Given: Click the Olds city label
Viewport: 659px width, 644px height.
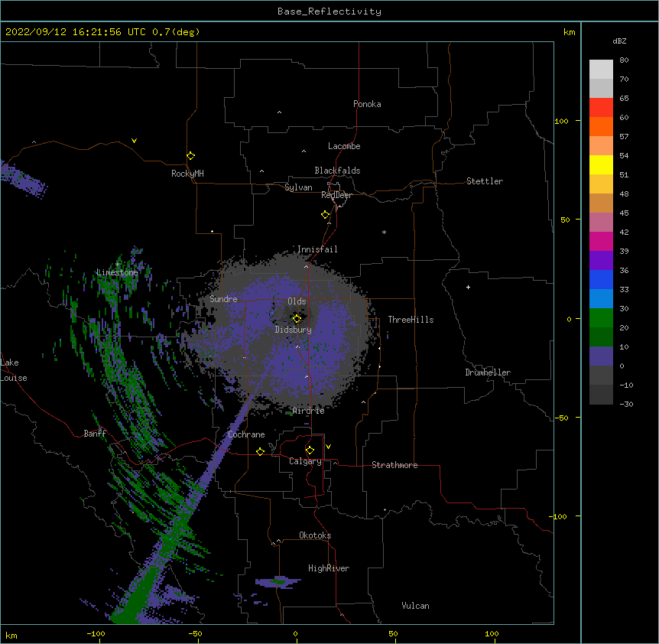Looking at the screenshot, I should click(x=297, y=301).
